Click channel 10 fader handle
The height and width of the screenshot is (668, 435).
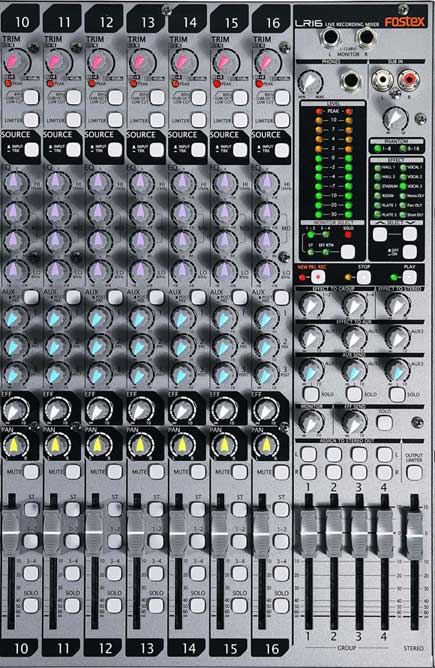11,533
